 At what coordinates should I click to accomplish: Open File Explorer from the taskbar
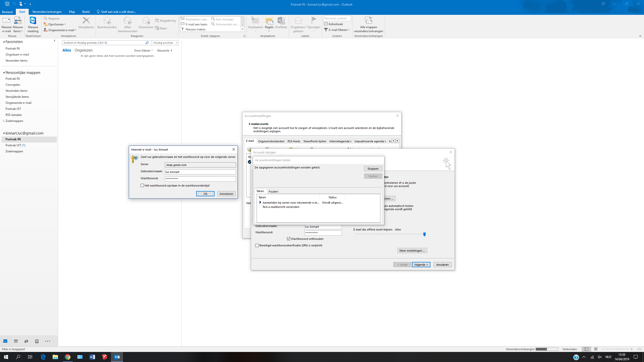click(x=55, y=357)
